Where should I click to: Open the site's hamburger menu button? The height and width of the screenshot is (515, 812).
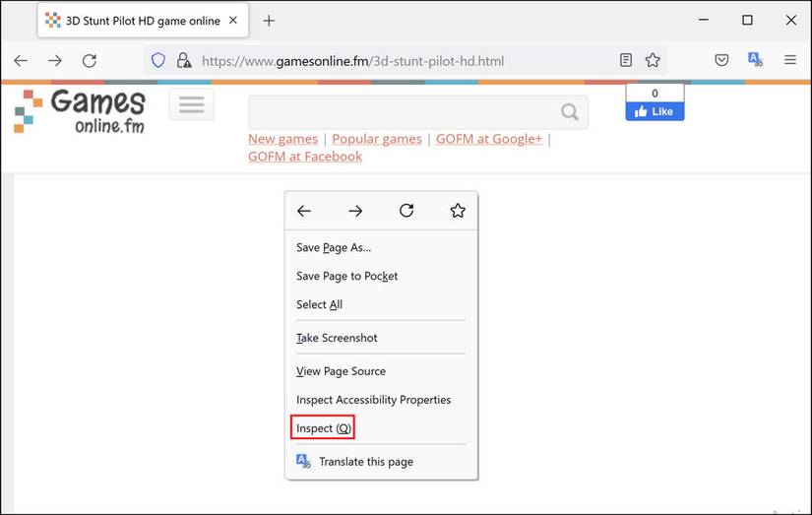[192, 104]
